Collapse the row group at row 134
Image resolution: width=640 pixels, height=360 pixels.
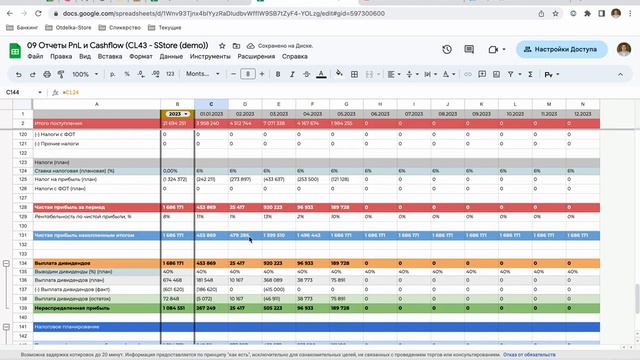[6, 264]
